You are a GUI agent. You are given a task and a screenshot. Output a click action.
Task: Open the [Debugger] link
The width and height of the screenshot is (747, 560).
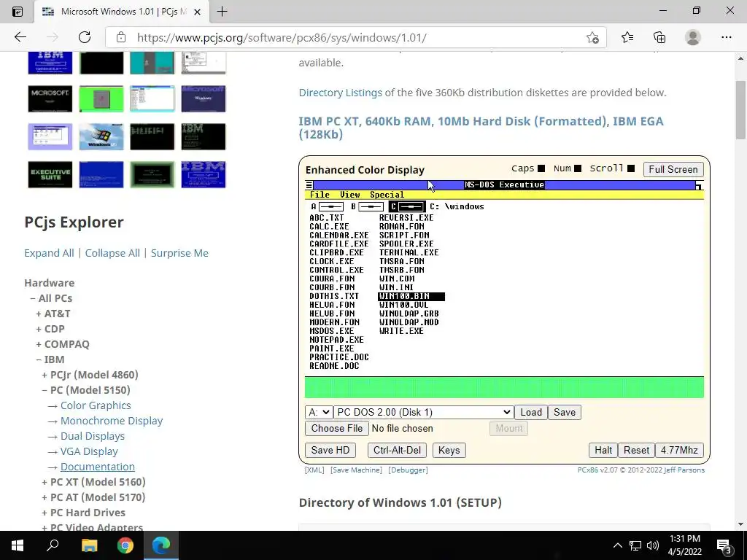(408, 470)
